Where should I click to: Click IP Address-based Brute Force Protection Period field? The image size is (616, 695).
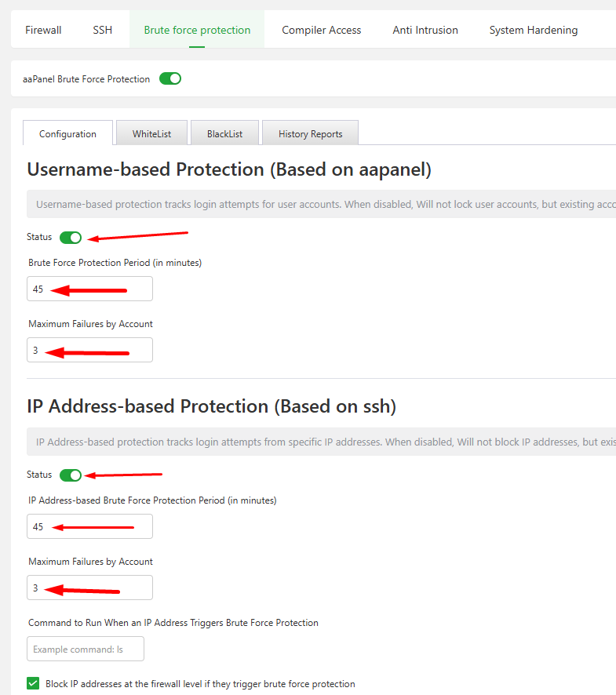[x=89, y=526]
